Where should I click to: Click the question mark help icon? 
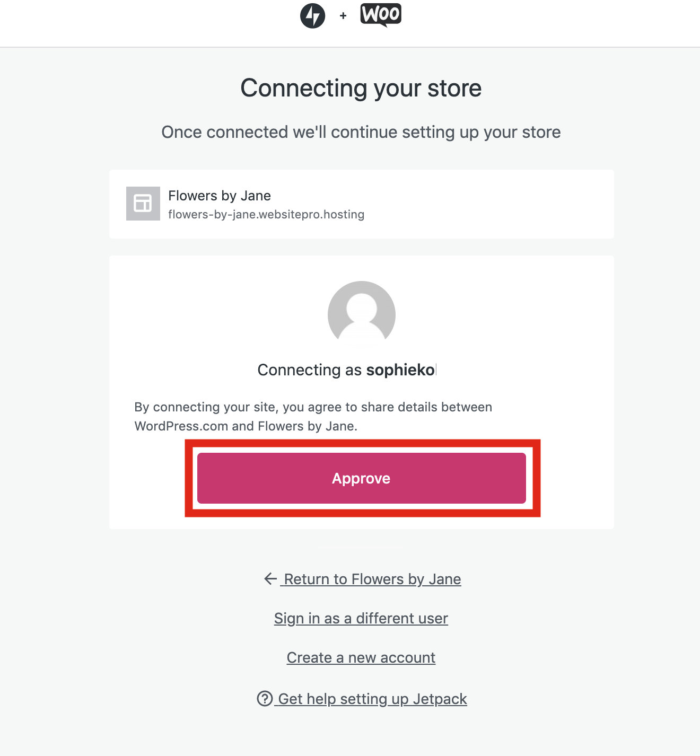click(x=265, y=699)
